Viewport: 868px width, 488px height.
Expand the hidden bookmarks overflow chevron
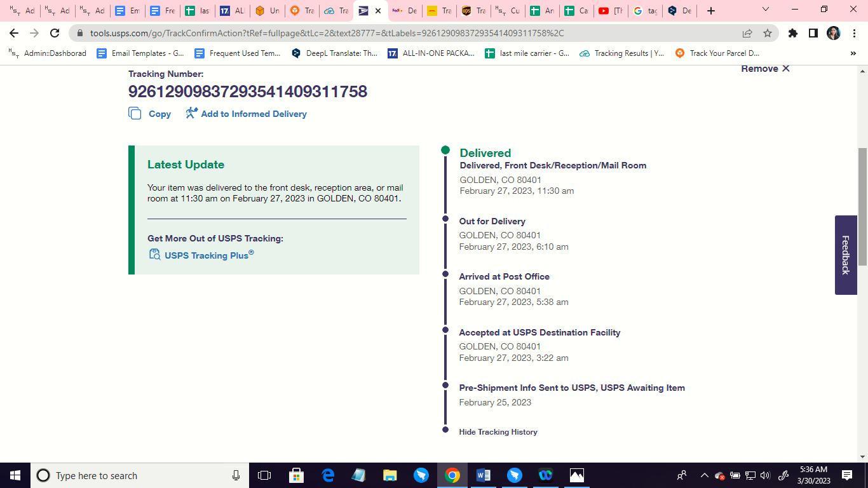point(853,53)
